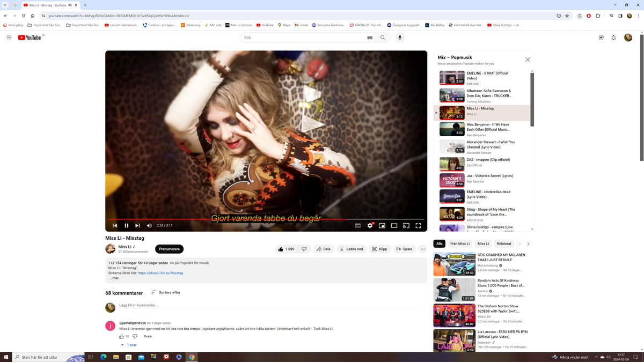
Task: Switch to miniplayer mode
Action: point(382,226)
